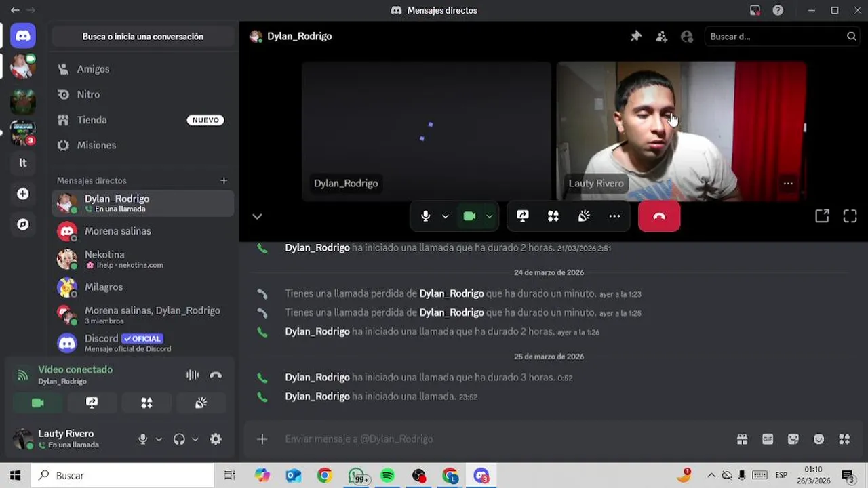The image size is (868, 488).
Task: Create new DM with plus icon
Action: 224,180
